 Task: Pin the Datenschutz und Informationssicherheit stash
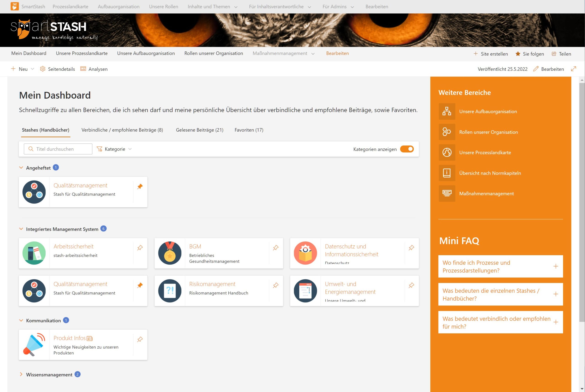pos(411,247)
